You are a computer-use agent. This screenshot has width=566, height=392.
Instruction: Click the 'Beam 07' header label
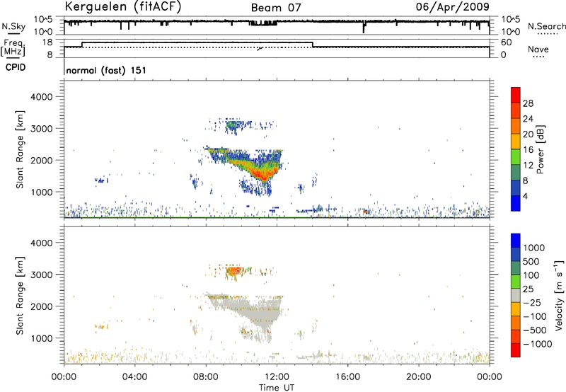(276, 8)
